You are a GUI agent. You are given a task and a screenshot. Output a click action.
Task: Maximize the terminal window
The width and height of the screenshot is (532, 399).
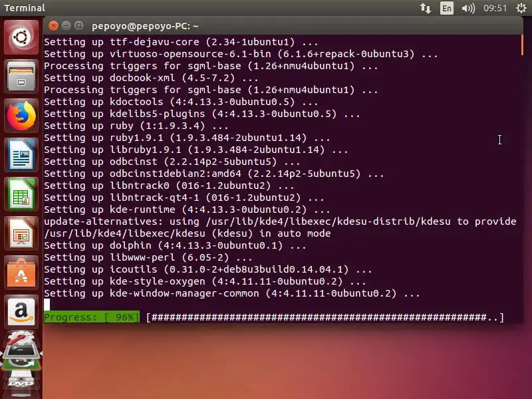pyautogui.click(x=78, y=26)
